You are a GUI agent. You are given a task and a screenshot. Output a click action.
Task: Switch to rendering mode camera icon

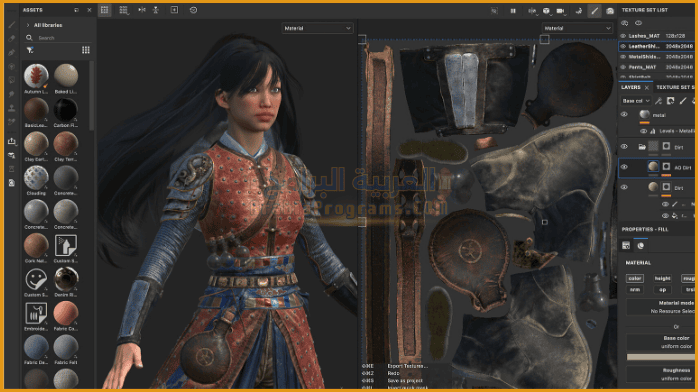610,11
